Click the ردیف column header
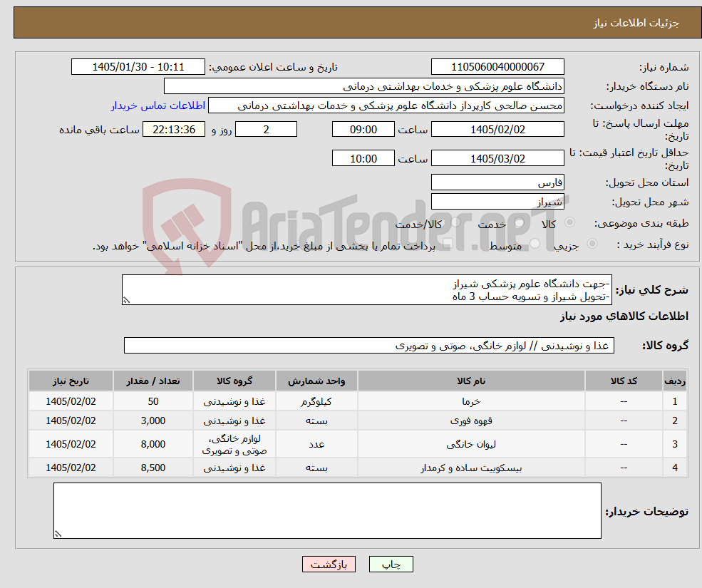 675,381
